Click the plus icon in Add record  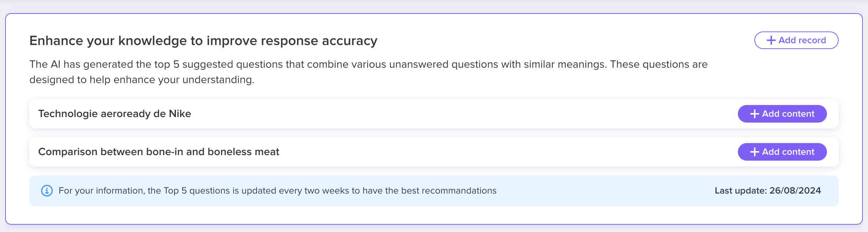tap(771, 40)
